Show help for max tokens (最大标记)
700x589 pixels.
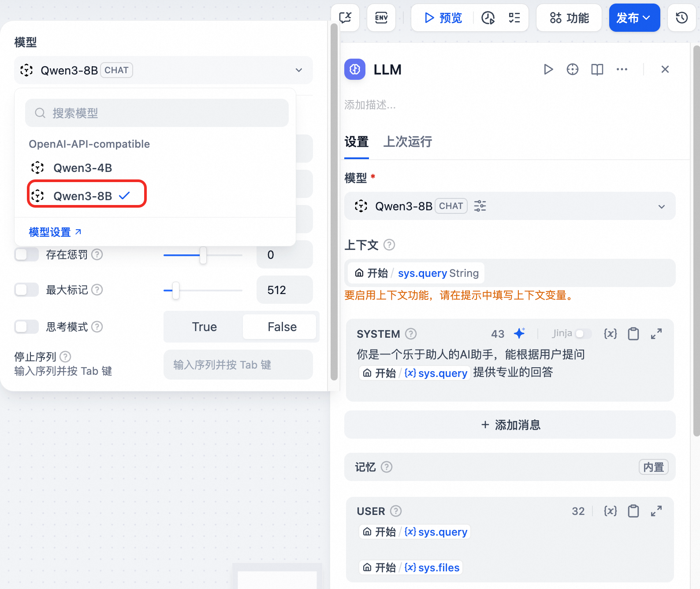97,290
